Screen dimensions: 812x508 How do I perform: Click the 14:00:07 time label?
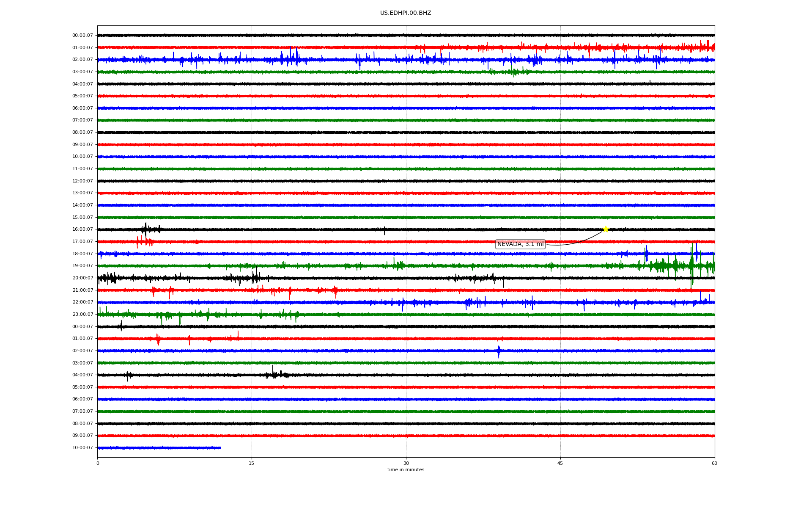pyautogui.click(x=82, y=205)
